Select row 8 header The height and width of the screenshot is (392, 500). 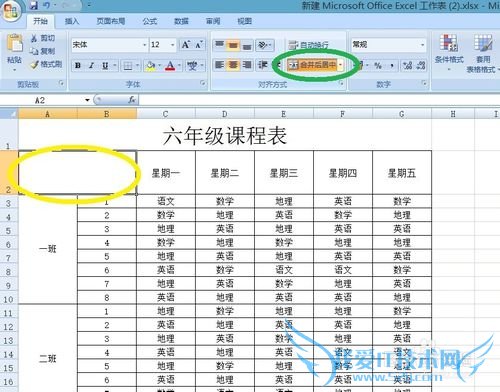[x=9, y=271]
